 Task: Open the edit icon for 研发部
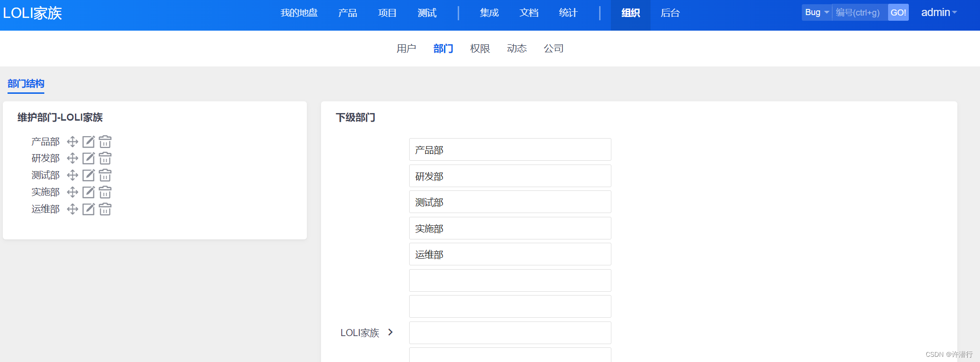click(x=89, y=158)
